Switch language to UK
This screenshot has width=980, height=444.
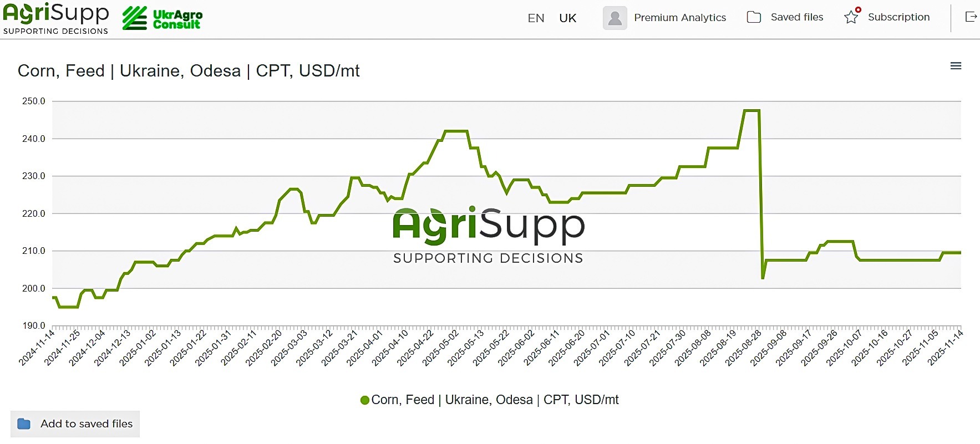(x=568, y=18)
